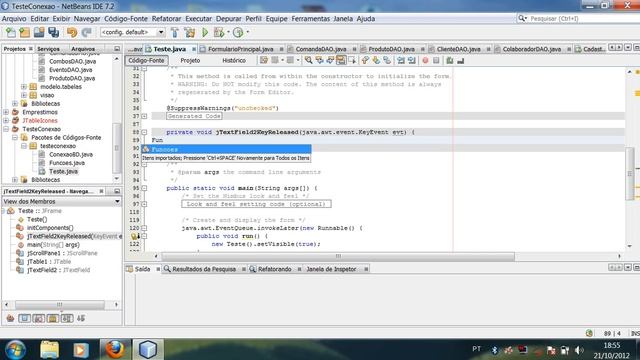
Task: Switch to ProdutoDAO.java editor tab
Action: click(391, 49)
